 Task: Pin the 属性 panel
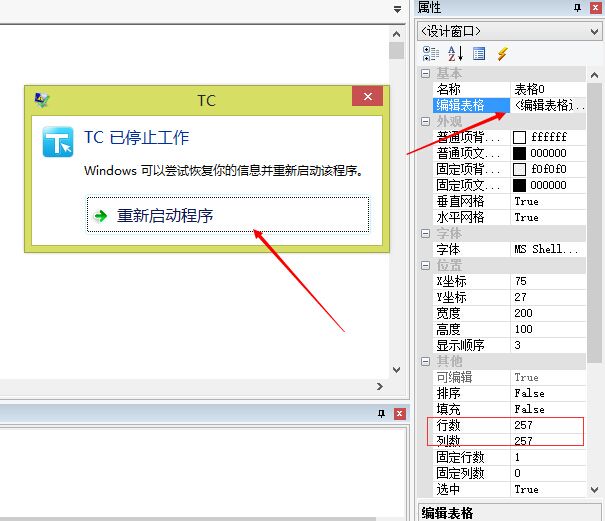[x=577, y=7]
